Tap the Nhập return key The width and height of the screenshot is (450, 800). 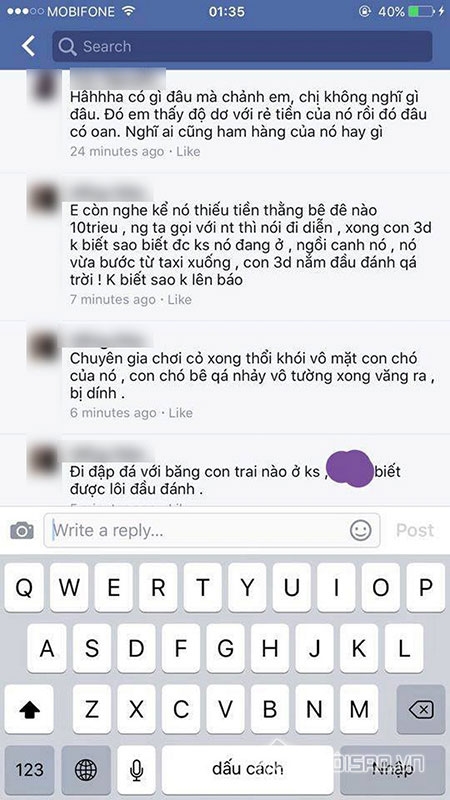tap(392, 769)
